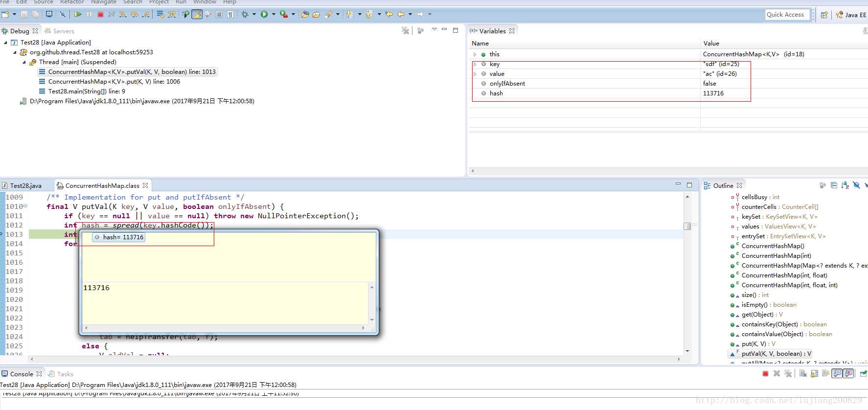868x410 pixels.
Task: Open the Run menu
Action: 181,2
